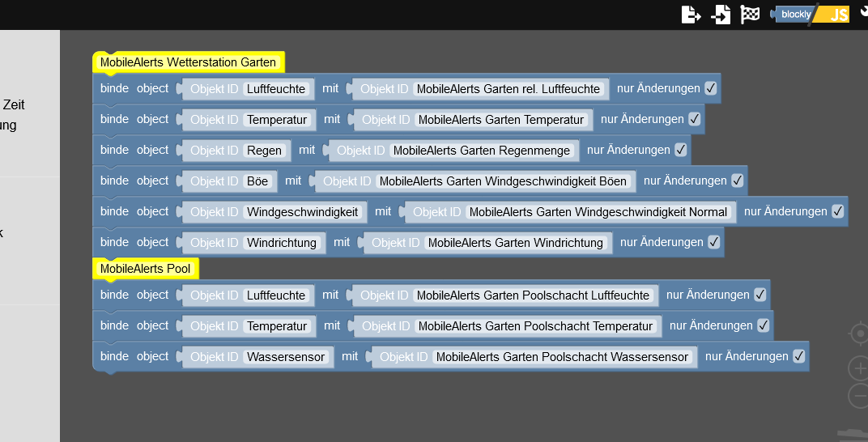Click the export blocks icon
Screen dimensions: 868x442
[x=691, y=15]
